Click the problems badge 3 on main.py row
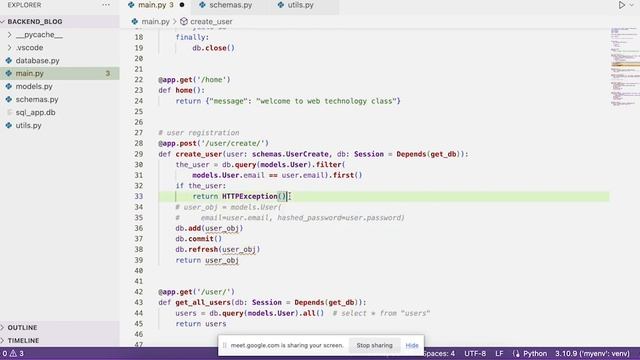The width and height of the screenshot is (640, 360). tap(108, 73)
